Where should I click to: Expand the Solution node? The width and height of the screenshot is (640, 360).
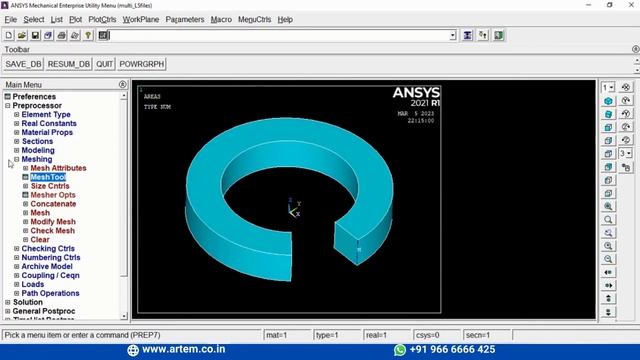pos(8,302)
